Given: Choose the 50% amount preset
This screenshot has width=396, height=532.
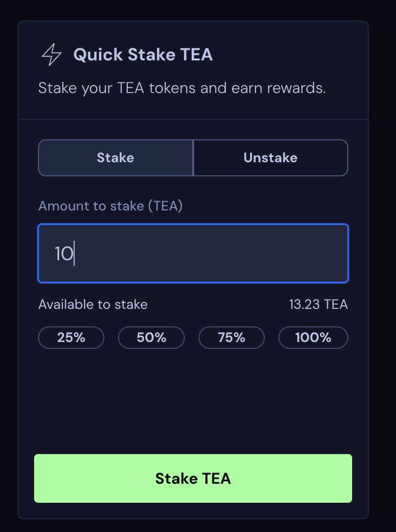Looking at the screenshot, I should pyautogui.click(x=151, y=338).
